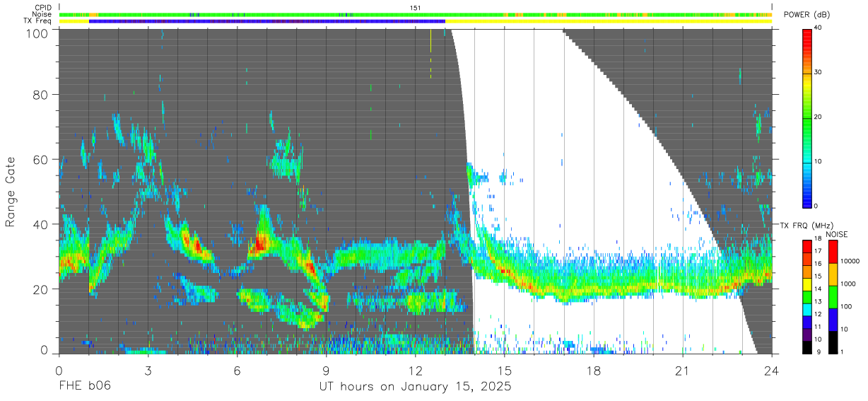Click the CPID value '151'

(416, 8)
